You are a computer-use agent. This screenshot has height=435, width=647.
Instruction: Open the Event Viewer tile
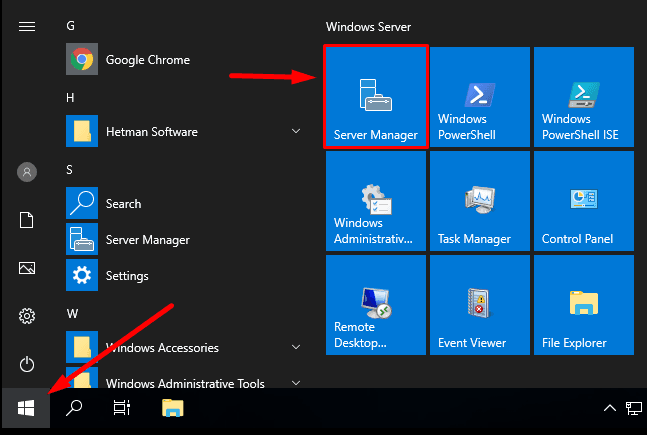[480, 305]
